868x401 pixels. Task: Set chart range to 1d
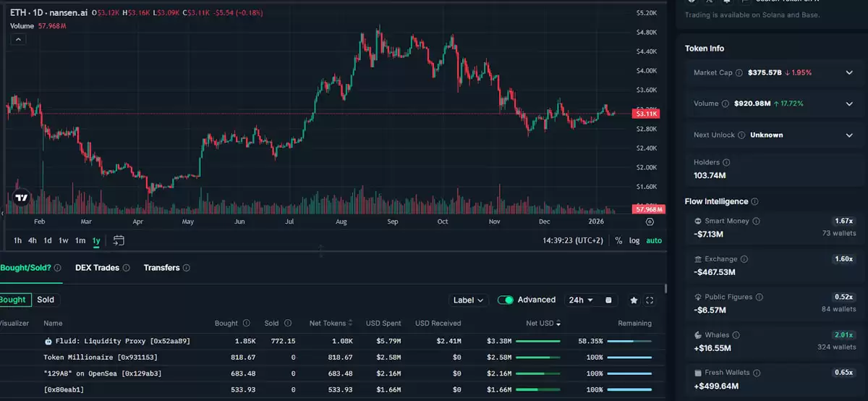(48, 240)
